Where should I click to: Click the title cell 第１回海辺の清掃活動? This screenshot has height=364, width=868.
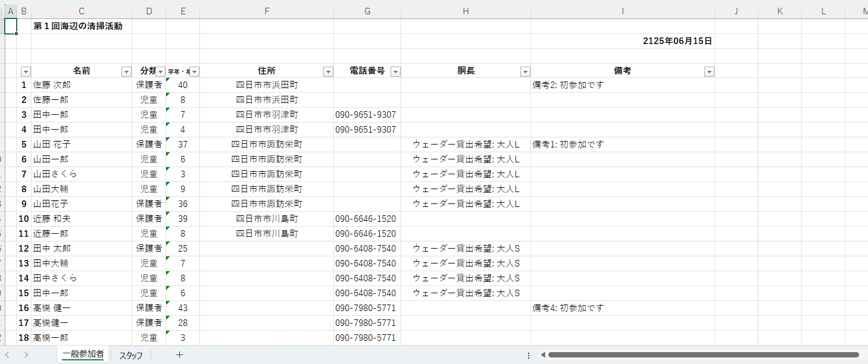click(82, 26)
